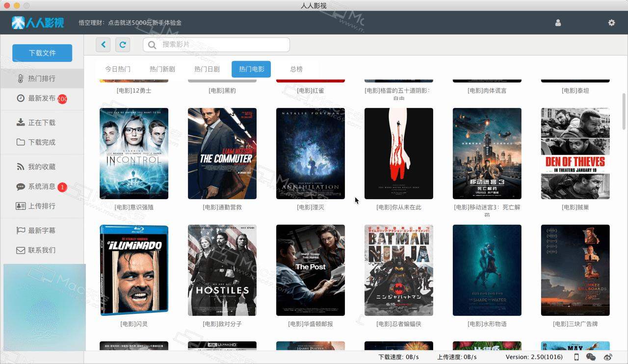Click the light blue ad banner in sidebar

click(45, 307)
